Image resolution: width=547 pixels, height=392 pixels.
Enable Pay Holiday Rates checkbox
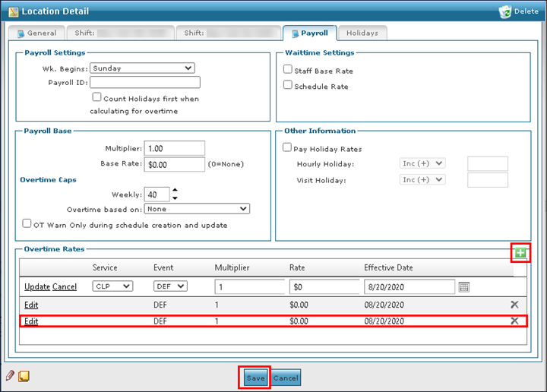pyautogui.click(x=288, y=148)
